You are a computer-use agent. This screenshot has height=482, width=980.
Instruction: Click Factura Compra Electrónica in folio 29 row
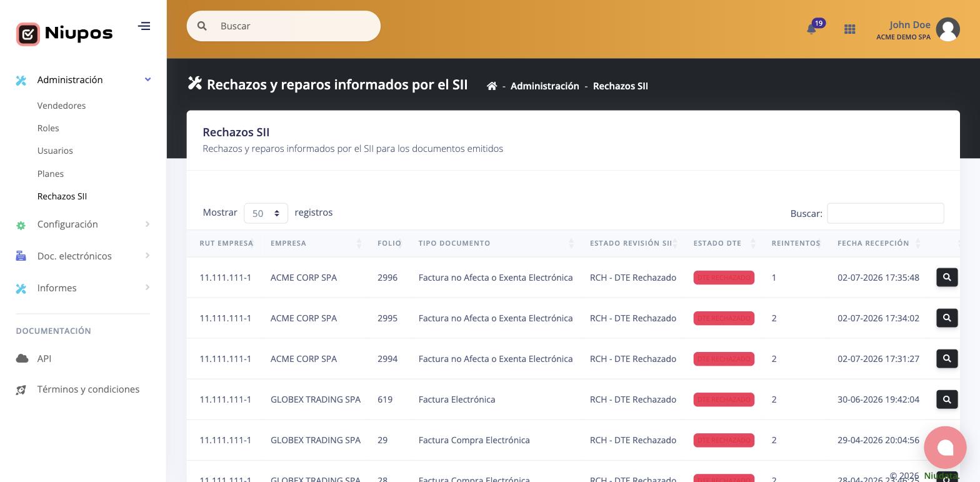(474, 439)
